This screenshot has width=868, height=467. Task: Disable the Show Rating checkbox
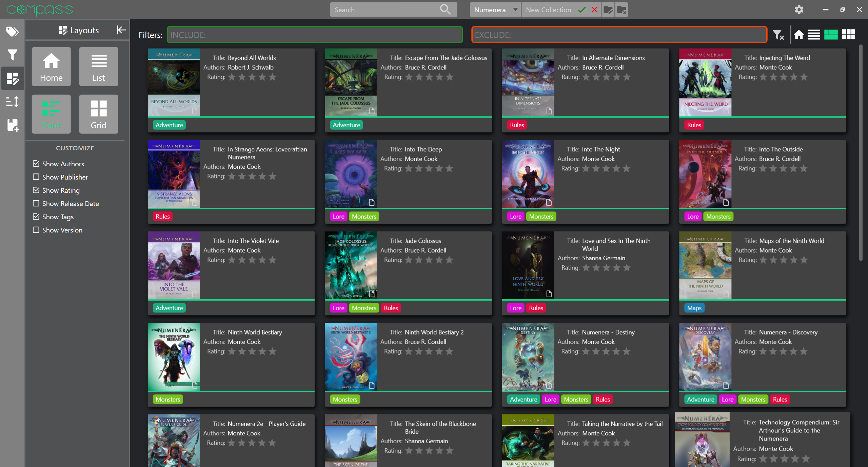click(36, 190)
